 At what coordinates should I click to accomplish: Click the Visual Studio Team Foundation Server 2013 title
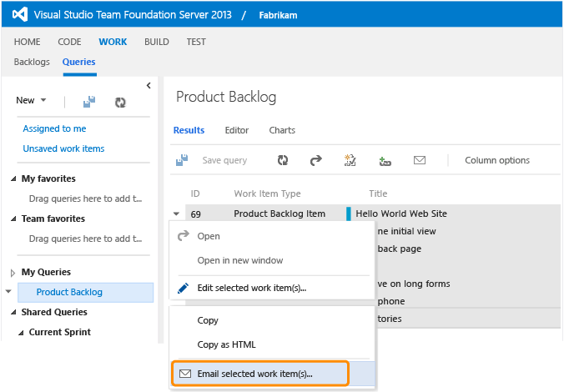[133, 15]
